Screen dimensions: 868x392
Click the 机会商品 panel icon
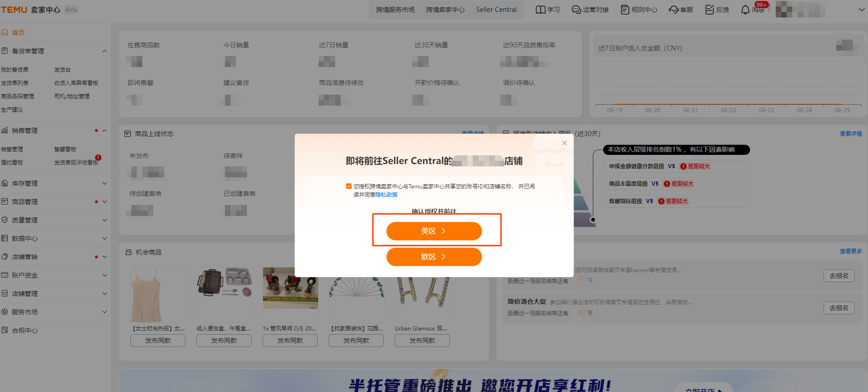pyautogui.click(x=129, y=252)
